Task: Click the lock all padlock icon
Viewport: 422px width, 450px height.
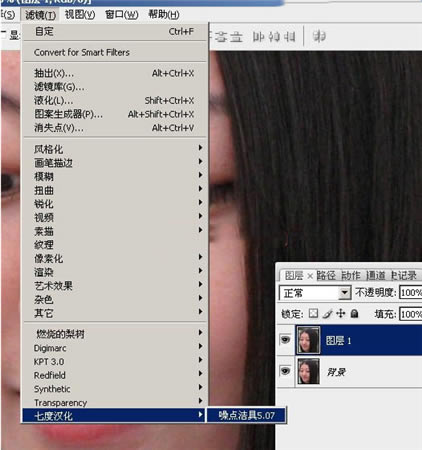Action: coord(354,313)
